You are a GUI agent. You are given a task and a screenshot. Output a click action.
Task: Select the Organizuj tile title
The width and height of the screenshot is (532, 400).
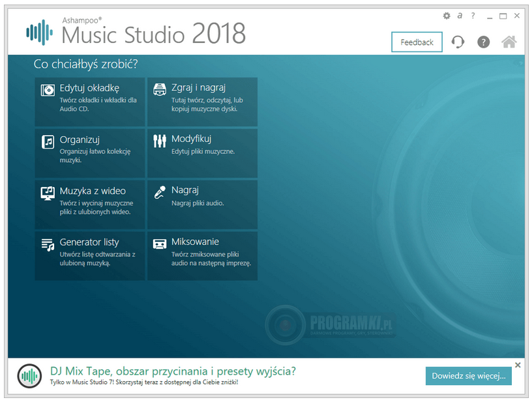click(x=80, y=139)
